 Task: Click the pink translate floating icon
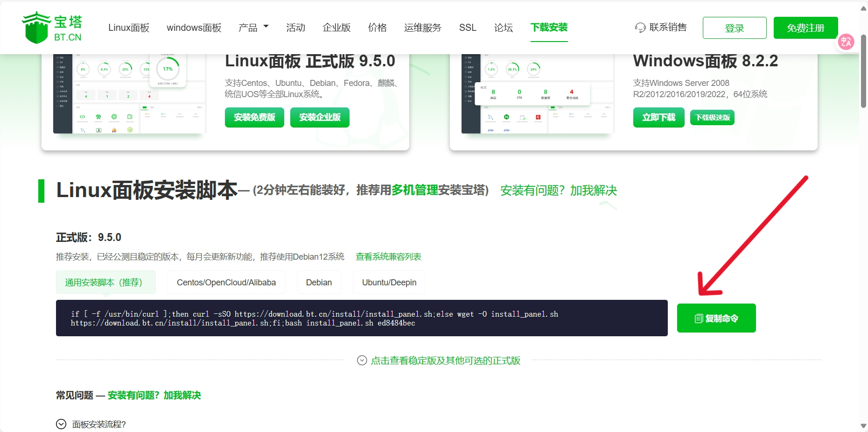point(846,42)
